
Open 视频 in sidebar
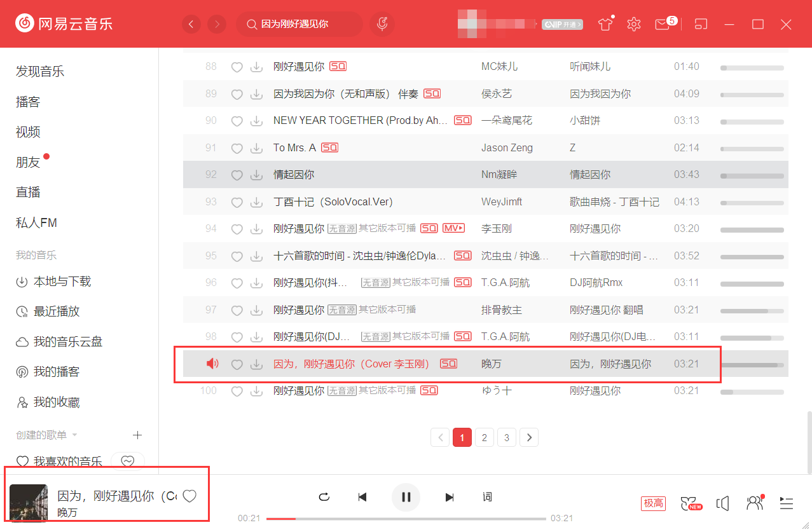click(28, 132)
